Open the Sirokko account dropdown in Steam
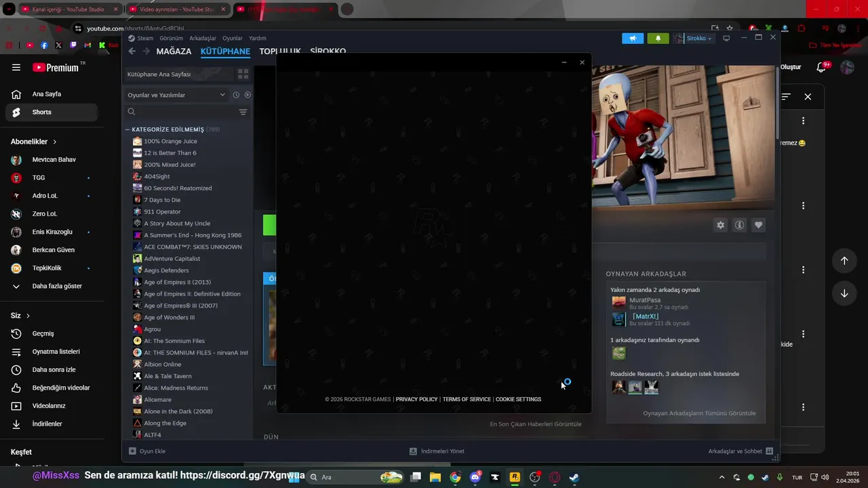 693,39
